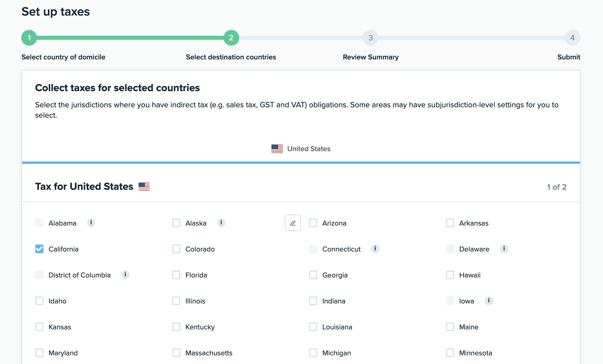Click the Iowa info icon
Viewport: 603px width, 364px height.
point(489,301)
